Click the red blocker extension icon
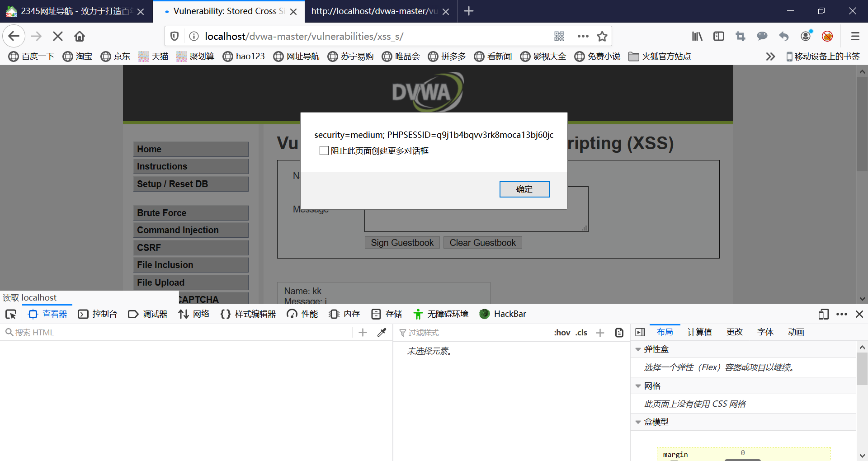The height and width of the screenshot is (461, 868). [x=827, y=36]
